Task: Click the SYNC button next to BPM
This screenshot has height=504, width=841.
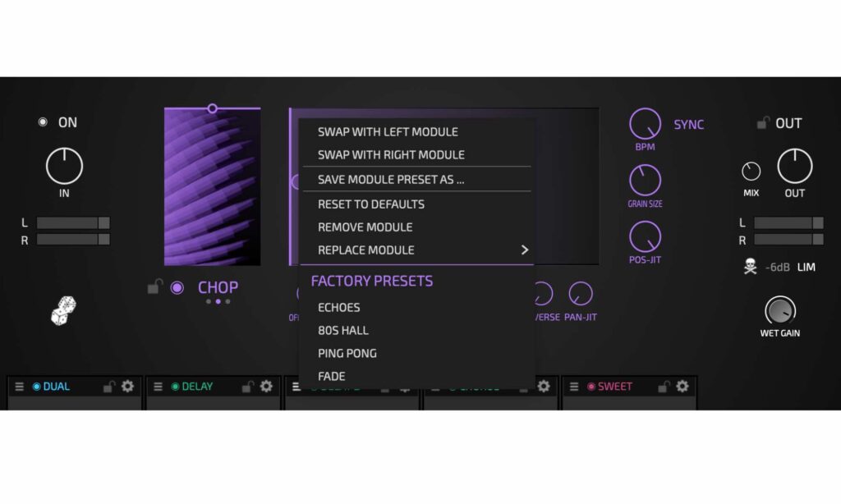Action: tap(688, 125)
